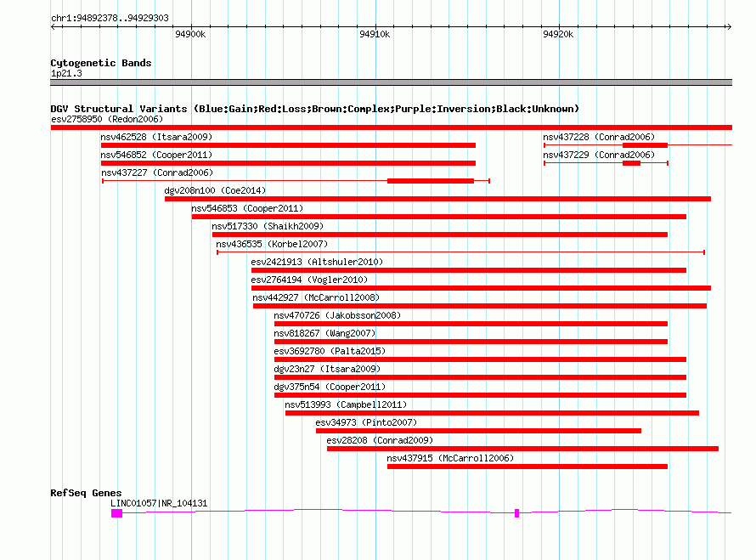Select the nsv437915 (McCarroll2006) label
Screen dimensions: 756x560
click(x=450, y=458)
